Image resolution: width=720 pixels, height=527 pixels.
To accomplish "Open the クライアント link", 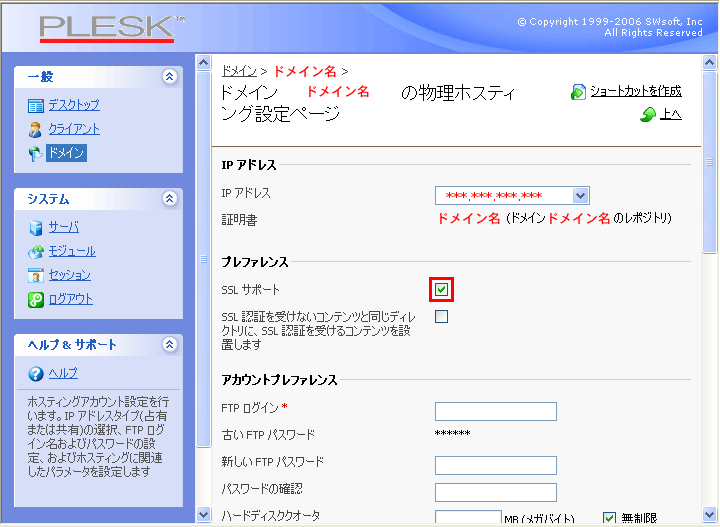I will [74, 129].
